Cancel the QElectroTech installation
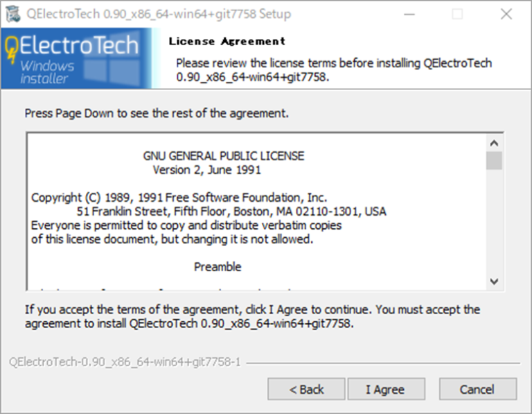 click(477, 389)
